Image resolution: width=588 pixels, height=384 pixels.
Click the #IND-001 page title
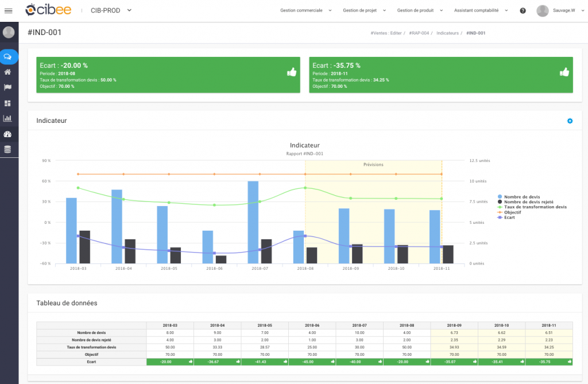44,32
